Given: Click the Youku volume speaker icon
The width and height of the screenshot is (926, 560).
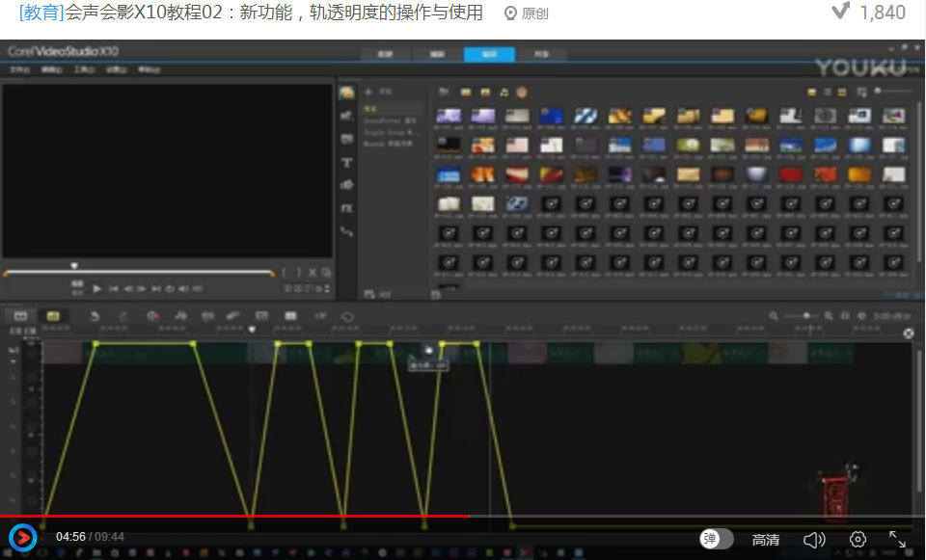Looking at the screenshot, I should click(814, 540).
